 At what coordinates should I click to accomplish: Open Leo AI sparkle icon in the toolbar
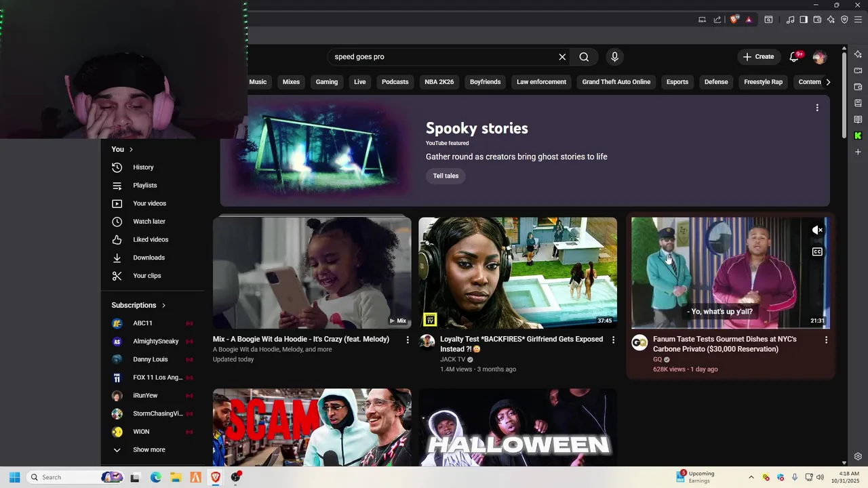831,20
